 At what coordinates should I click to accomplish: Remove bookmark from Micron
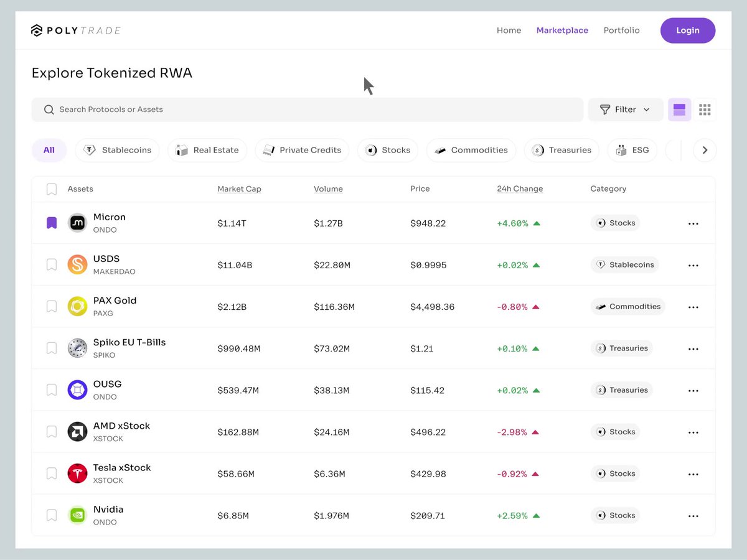[52, 223]
